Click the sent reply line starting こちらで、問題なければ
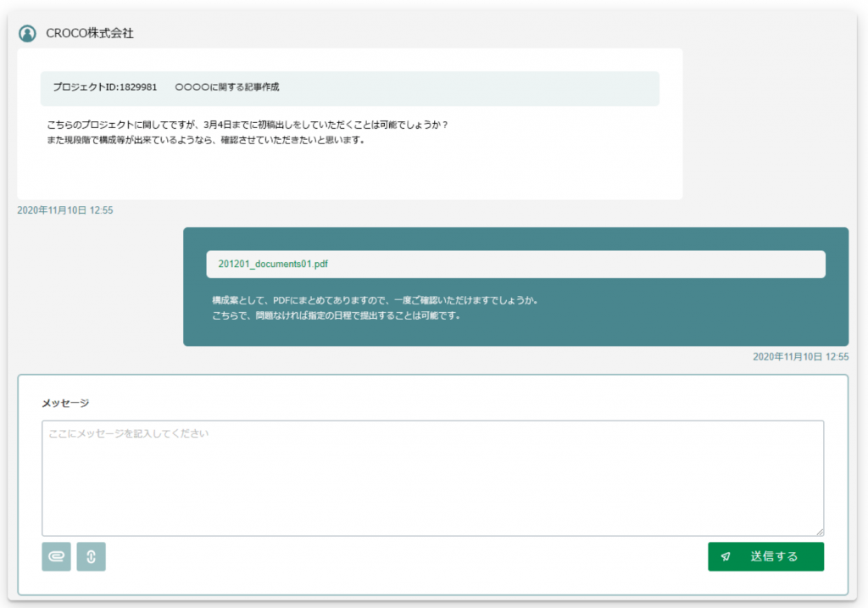868x608 pixels. click(x=336, y=315)
